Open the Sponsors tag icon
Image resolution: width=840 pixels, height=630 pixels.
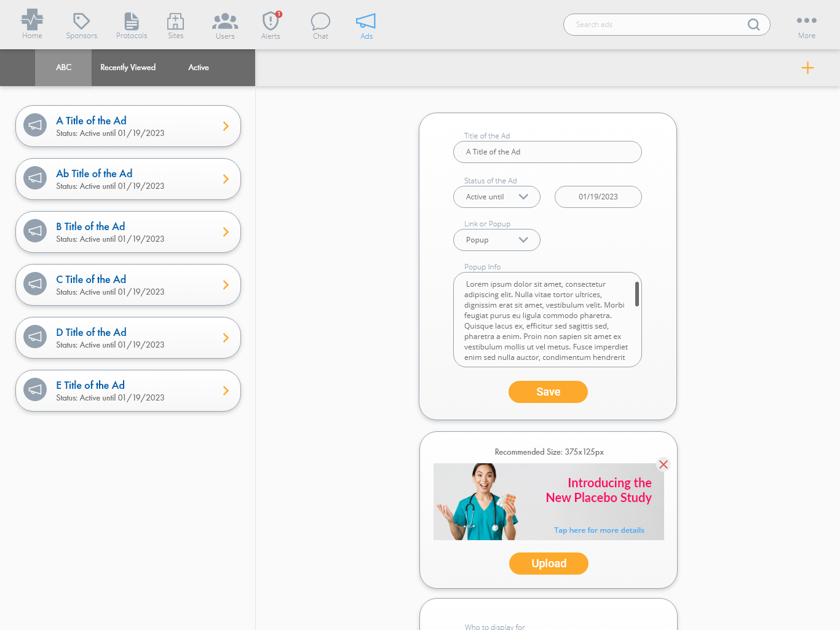tap(81, 21)
